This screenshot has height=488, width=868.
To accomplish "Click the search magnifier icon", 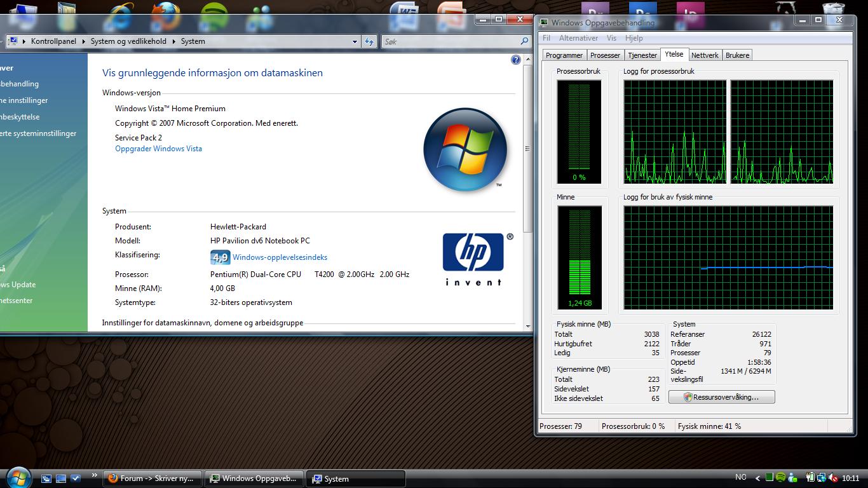I will (x=524, y=41).
